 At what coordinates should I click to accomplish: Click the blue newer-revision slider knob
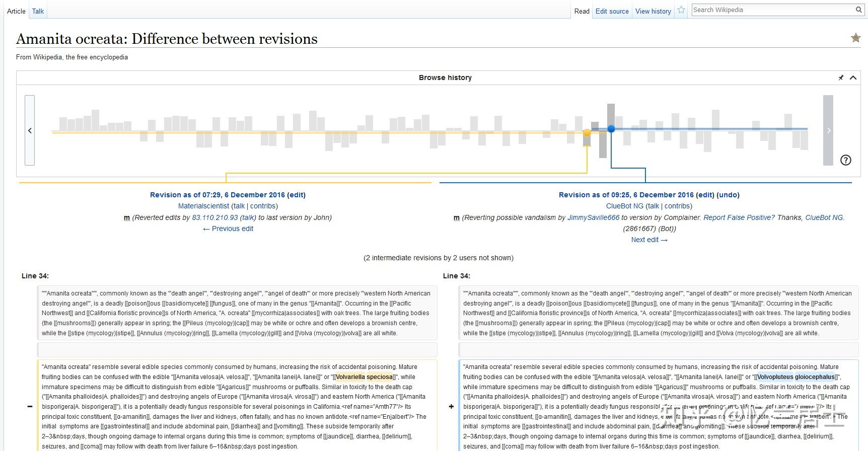(x=611, y=129)
